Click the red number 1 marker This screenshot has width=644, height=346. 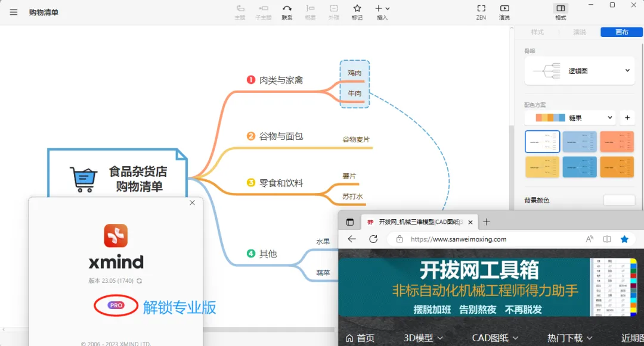(251, 80)
